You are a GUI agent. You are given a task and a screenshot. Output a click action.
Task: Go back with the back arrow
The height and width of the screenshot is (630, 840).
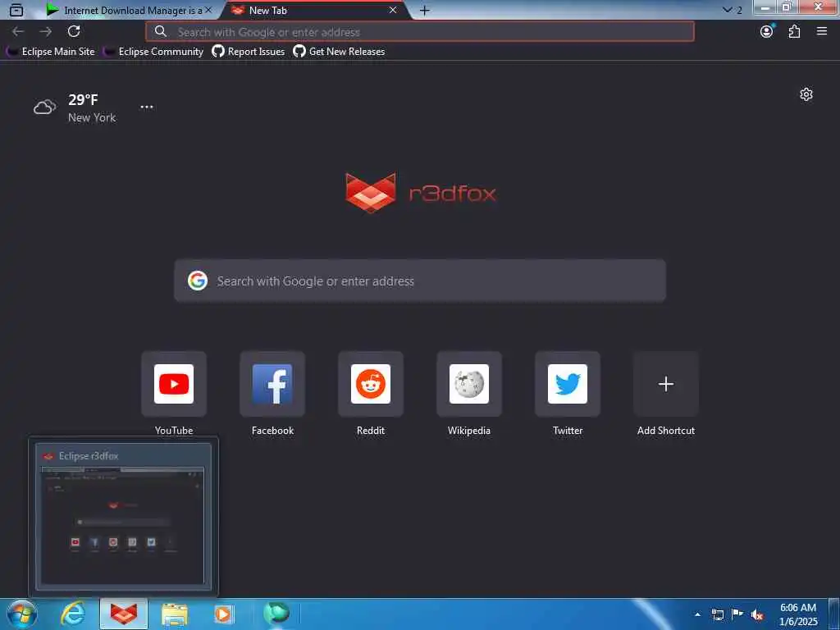point(18,32)
